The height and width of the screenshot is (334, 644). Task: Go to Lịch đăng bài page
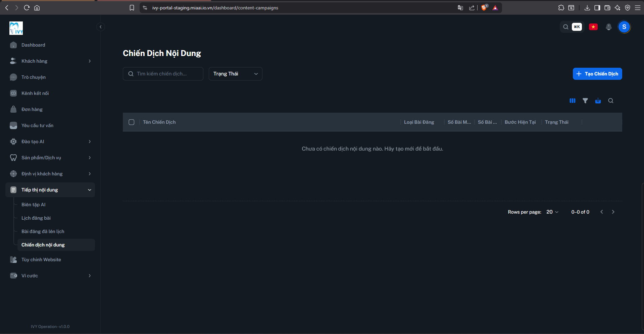[x=36, y=218]
